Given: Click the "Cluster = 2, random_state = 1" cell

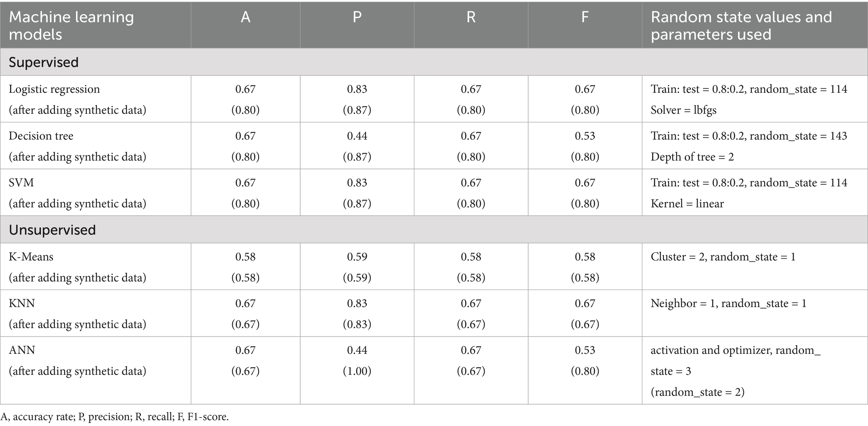Looking at the screenshot, I should click(723, 256).
